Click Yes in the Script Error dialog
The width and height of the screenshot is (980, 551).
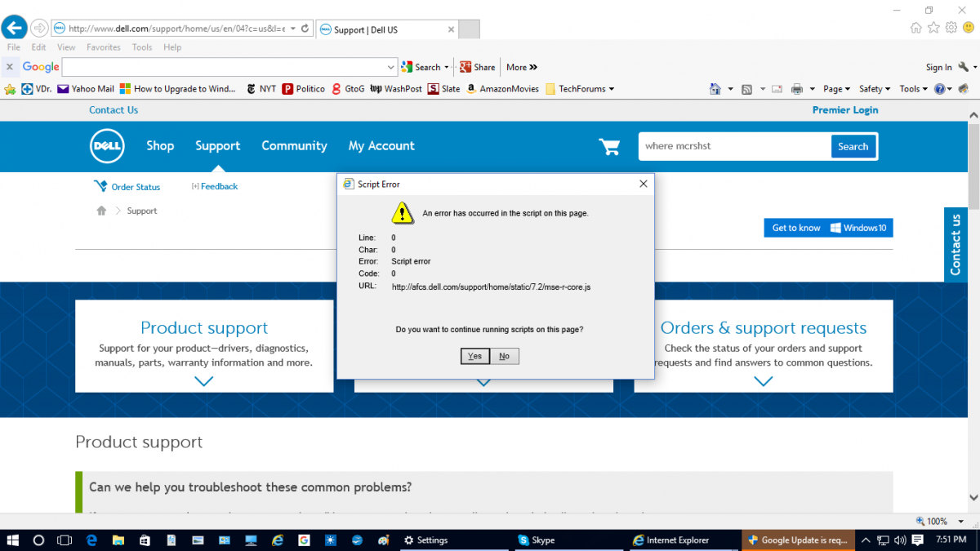coord(475,356)
